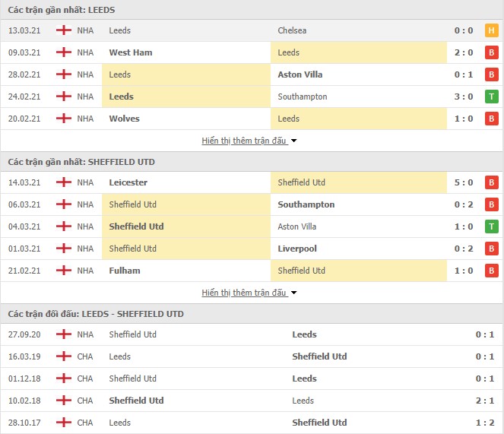504x434 pixels.
Task: Click the green T badge for Sheffield Utd-Aston Villa
Action: tap(491, 227)
